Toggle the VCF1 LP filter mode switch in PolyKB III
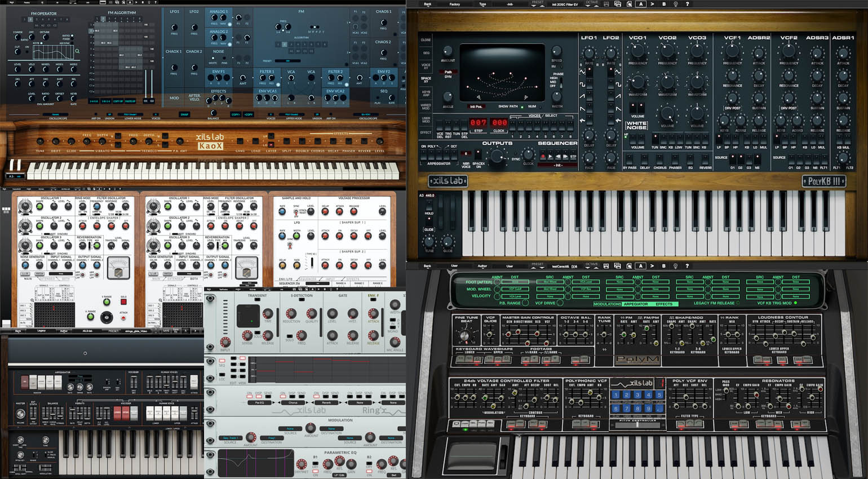Image resolution: width=868 pixels, height=479 pixels. (x=719, y=139)
